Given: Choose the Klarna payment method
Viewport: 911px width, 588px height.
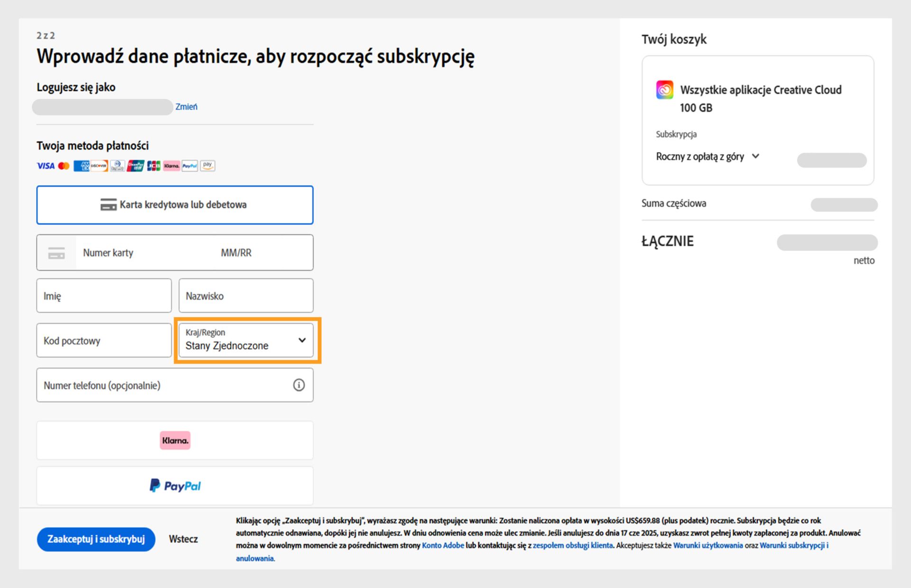Looking at the screenshot, I should (175, 441).
